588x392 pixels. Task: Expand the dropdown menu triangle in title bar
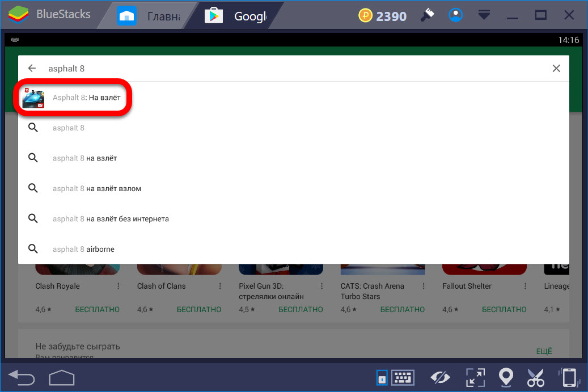pos(484,15)
